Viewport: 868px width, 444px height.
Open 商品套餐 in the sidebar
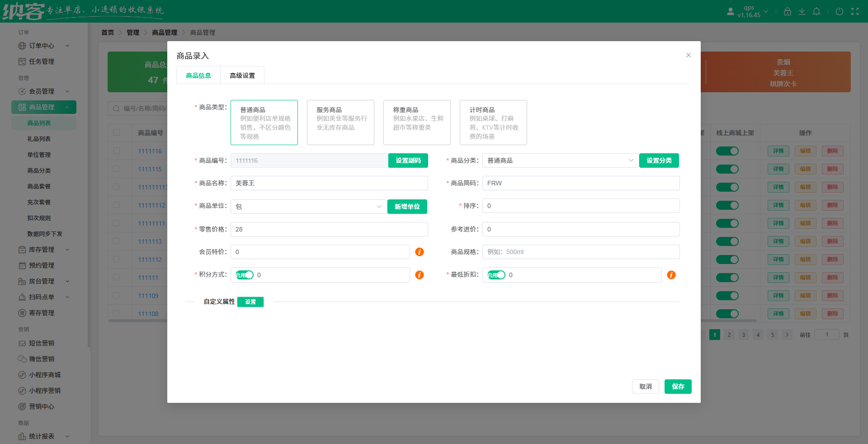click(x=39, y=186)
